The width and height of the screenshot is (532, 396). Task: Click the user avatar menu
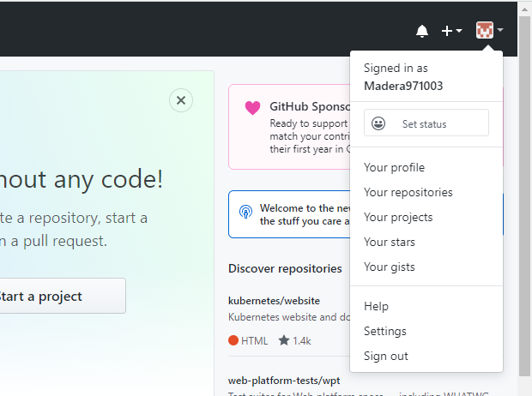pyautogui.click(x=489, y=31)
